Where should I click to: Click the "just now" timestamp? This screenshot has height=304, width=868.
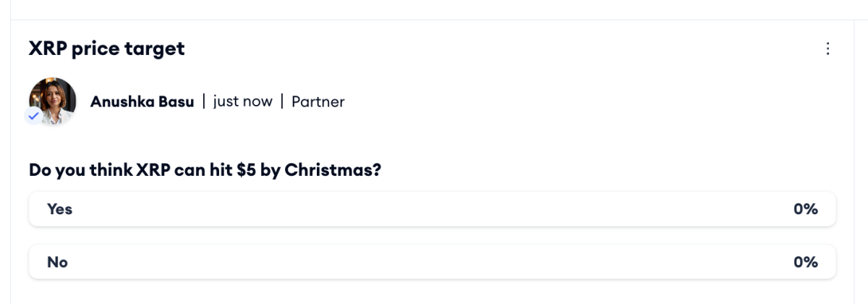click(242, 102)
